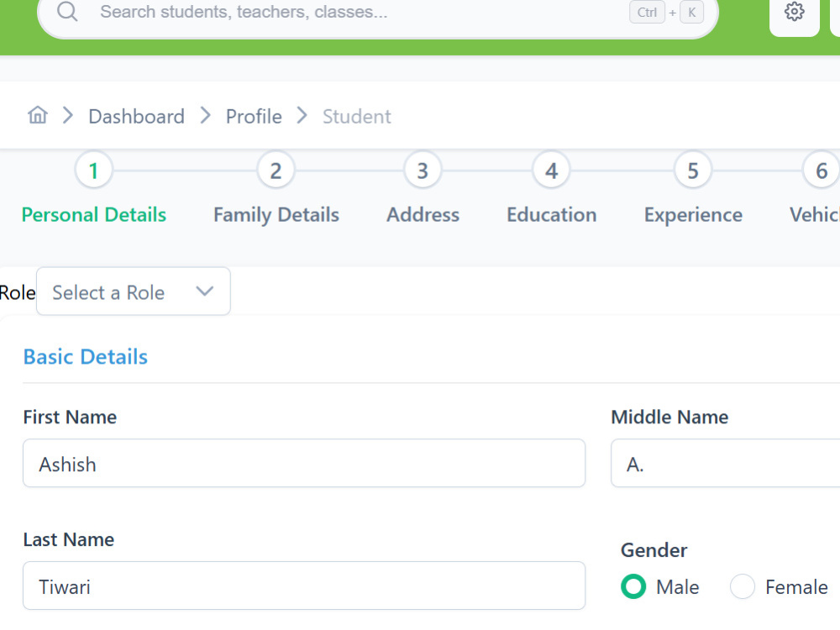The height and width of the screenshot is (630, 840).
Task: Switch to the Family Details step
Action: (x=276, y=215)
